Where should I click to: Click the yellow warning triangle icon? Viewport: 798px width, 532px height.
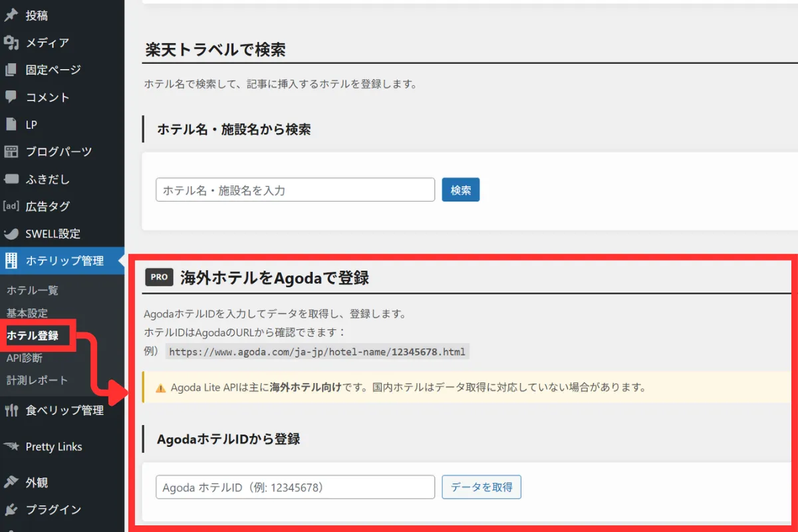tap(160, 388)
